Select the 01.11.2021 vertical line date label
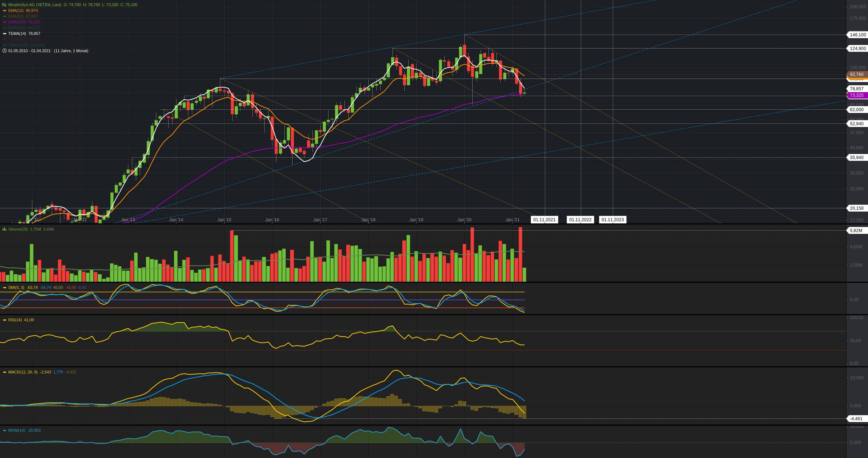This screenshot has height=458, width=868. coord(544,220)
